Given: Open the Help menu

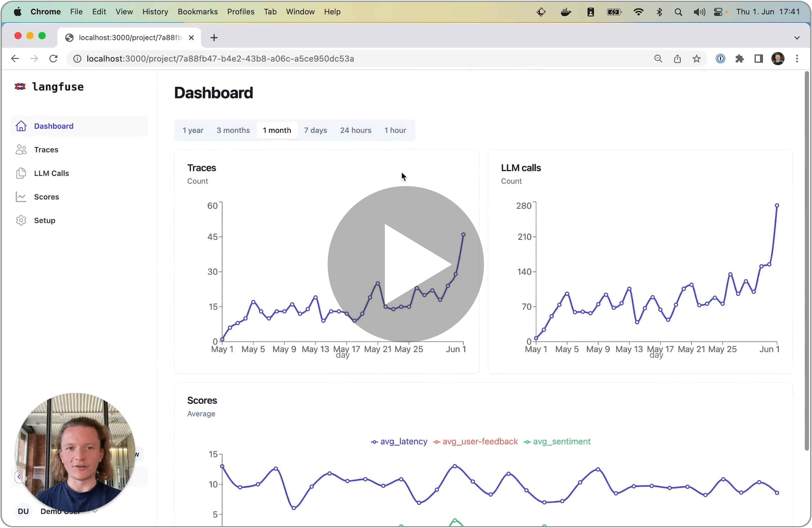Looking at the screenshot, I should tap(332, 12).
